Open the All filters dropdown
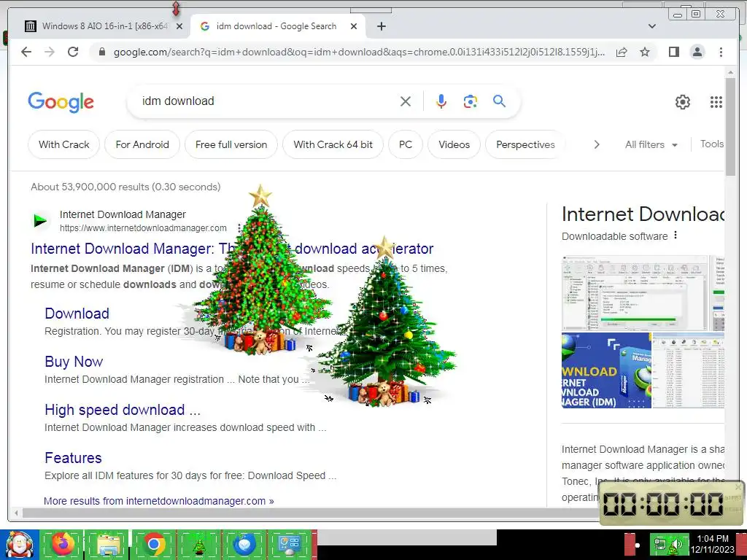Viewport: 747px width, 560px height. tap(651, 144)
